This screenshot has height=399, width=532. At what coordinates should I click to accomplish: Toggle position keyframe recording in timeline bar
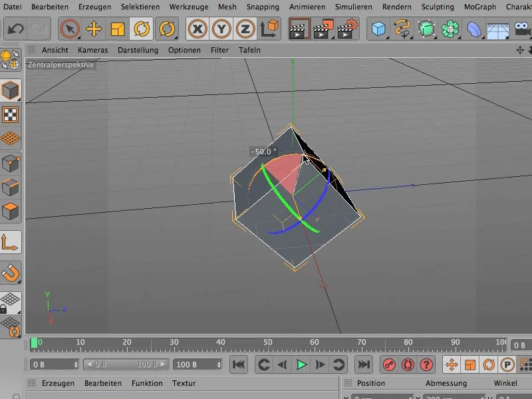click(x=451, y=364)
